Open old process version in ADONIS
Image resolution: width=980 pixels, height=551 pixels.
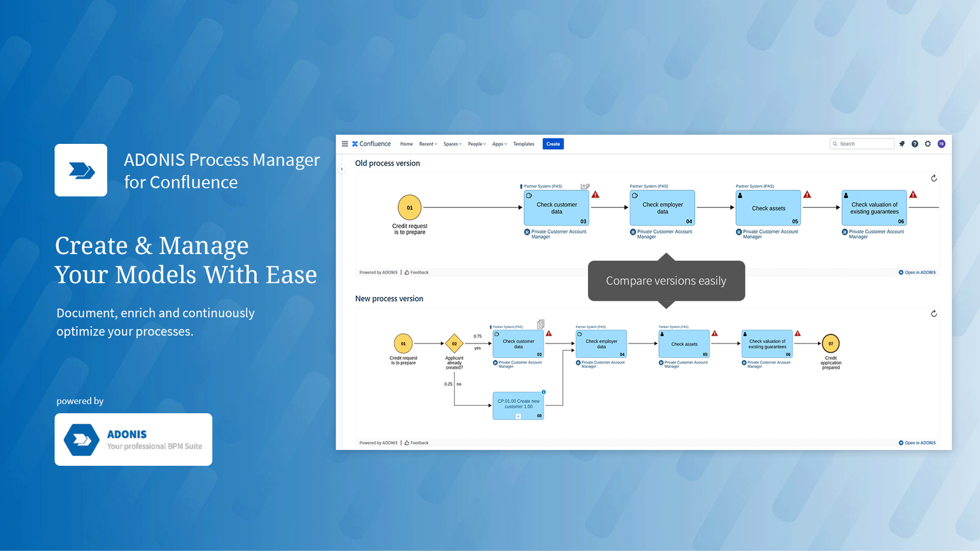pos(917,272)
